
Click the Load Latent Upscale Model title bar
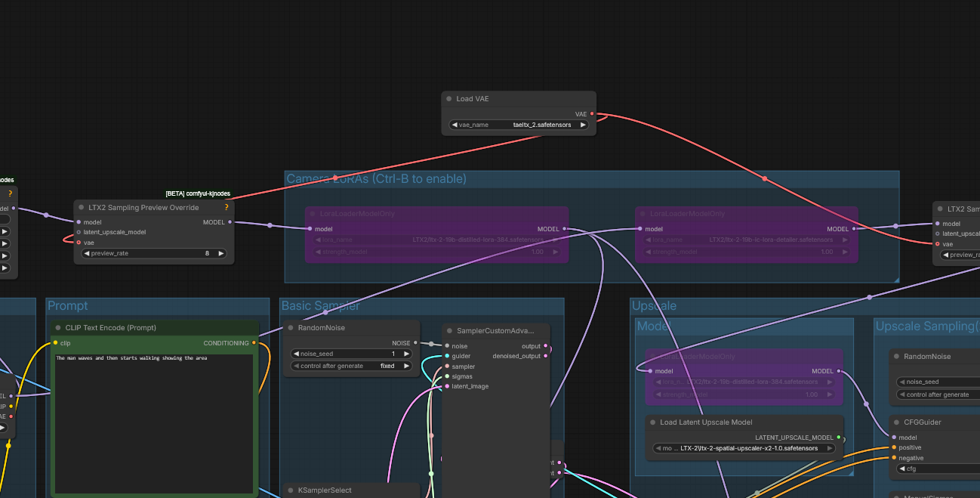click(x=746, y=422)
